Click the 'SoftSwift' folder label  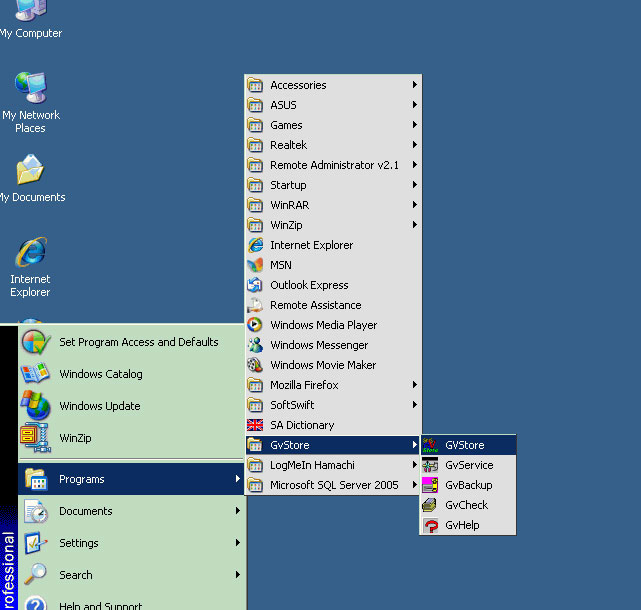click(292, 405)
